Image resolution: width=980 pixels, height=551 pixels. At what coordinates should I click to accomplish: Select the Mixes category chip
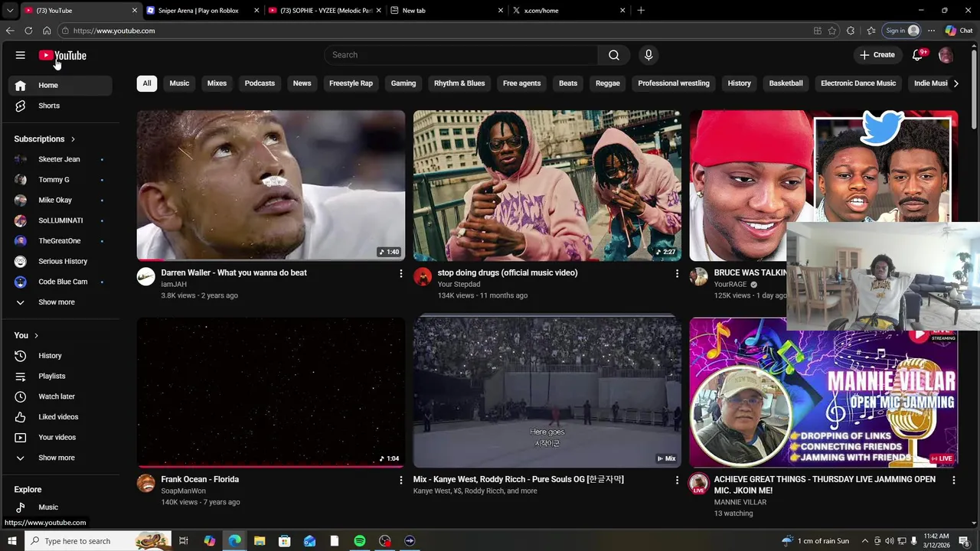(x=217, y=83)
